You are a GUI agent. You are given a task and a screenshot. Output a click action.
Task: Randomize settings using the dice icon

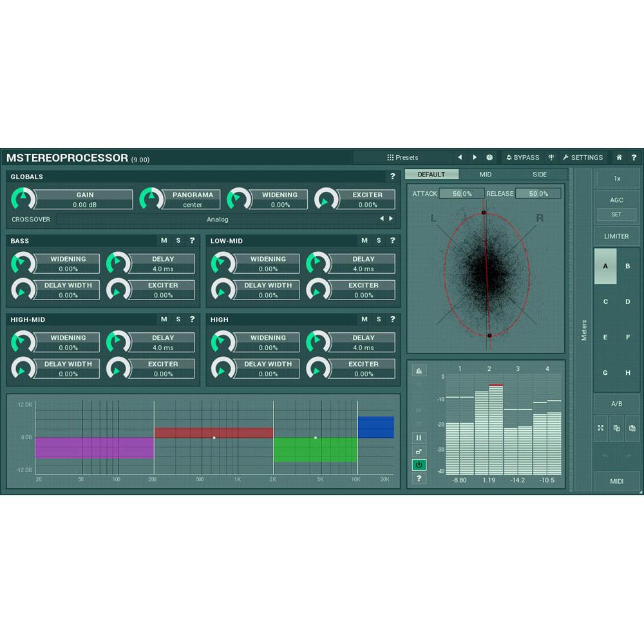pos(489,157)
